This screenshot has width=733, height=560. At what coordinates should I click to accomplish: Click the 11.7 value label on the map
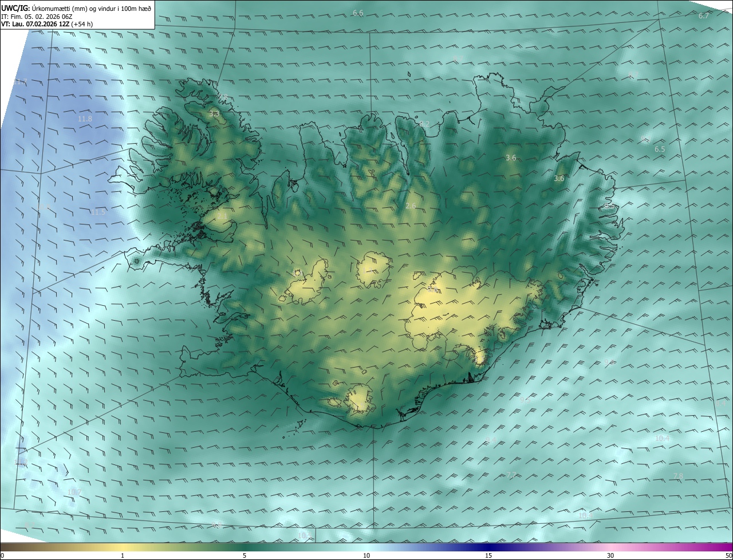click(x=20, y=82)
